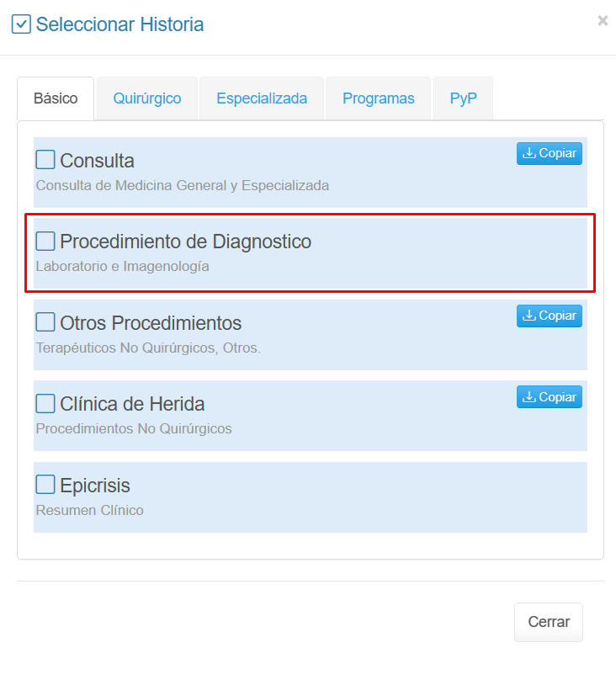The width and height of the screenshot is (616, 685).
Task: Check the Consulta checkbox
Action: (45, 160)
